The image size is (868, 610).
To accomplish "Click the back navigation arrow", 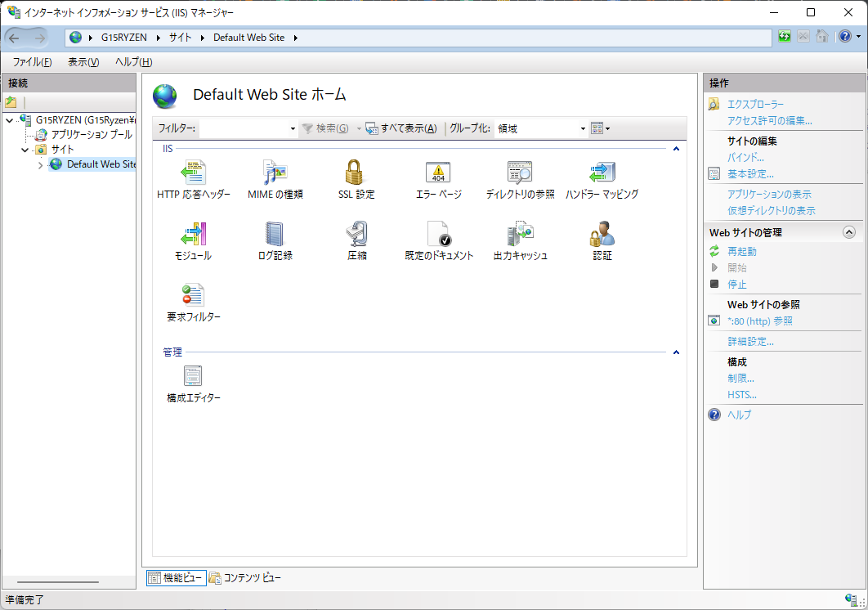I will point(14,38).
